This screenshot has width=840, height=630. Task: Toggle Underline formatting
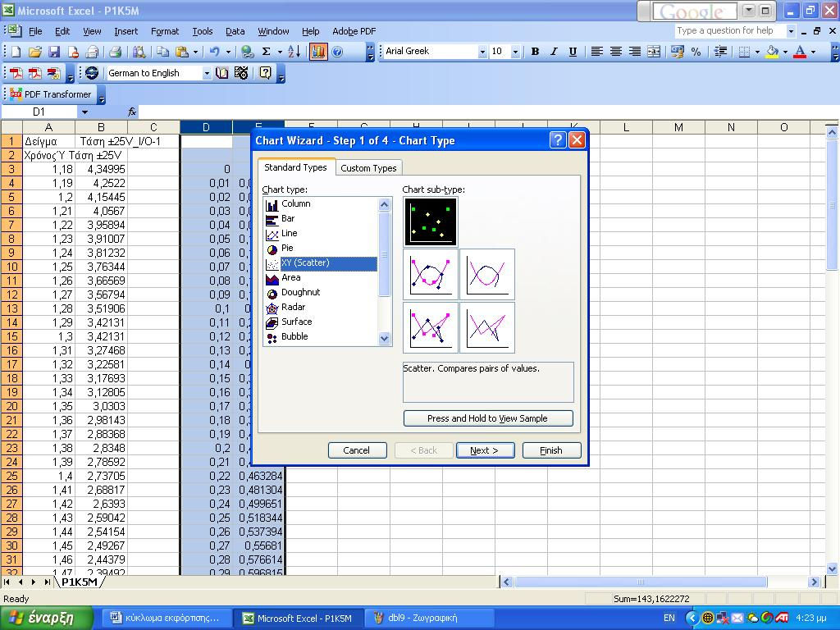click(x=573, y=52)
